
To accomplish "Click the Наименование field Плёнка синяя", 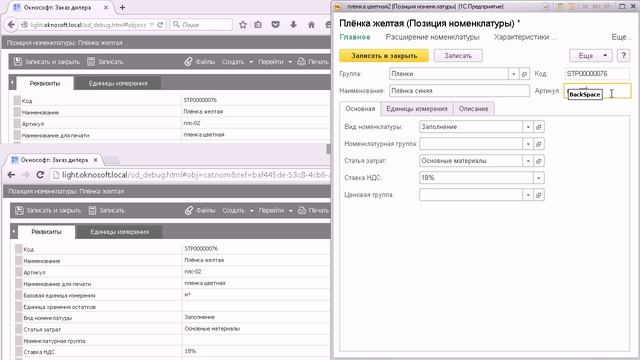I will 459,91.
